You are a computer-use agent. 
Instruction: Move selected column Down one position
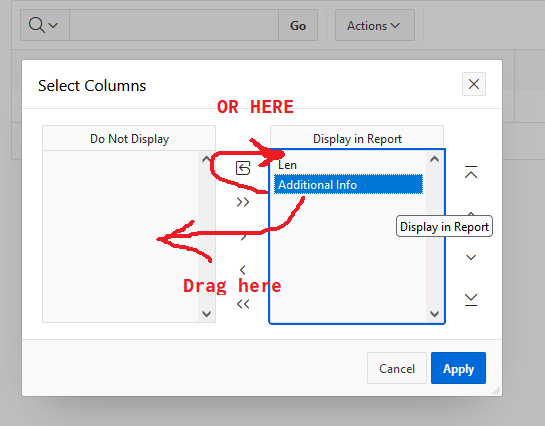[471, 257]
